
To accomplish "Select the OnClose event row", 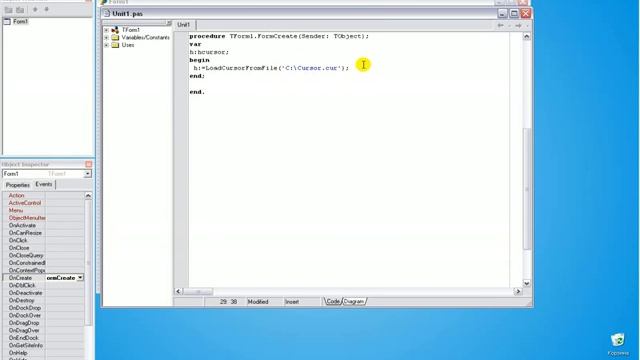I will (44, 248).
